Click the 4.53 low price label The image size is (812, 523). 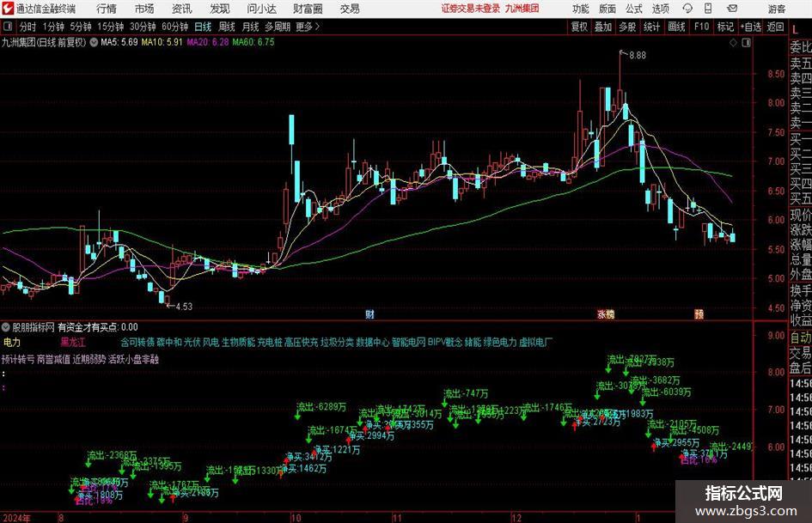tap(184, 307)
